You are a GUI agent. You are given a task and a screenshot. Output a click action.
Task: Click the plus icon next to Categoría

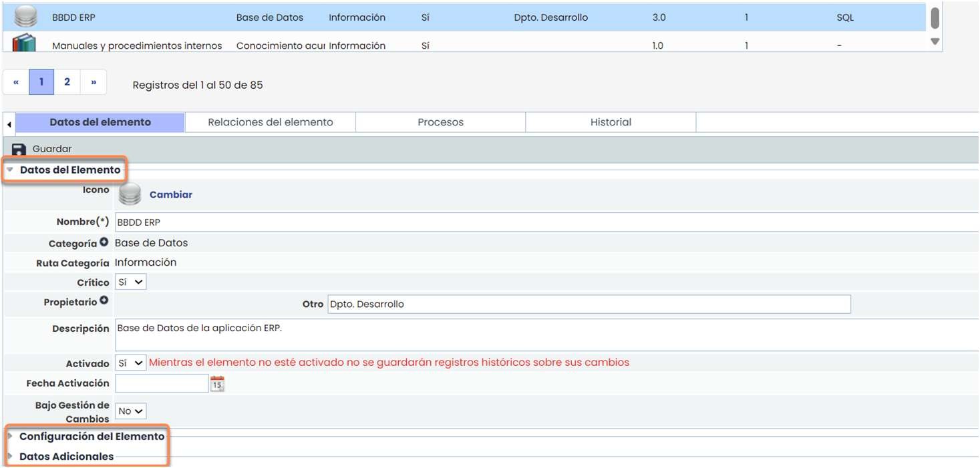pyautogui.click(x=104, y=242)
